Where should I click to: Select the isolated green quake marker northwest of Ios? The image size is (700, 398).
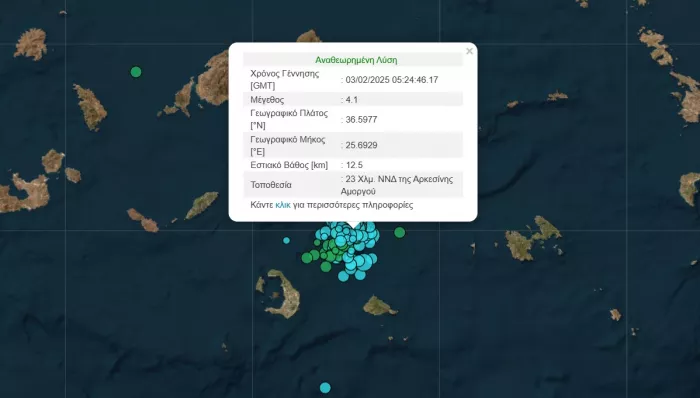(x=136, y=72)
